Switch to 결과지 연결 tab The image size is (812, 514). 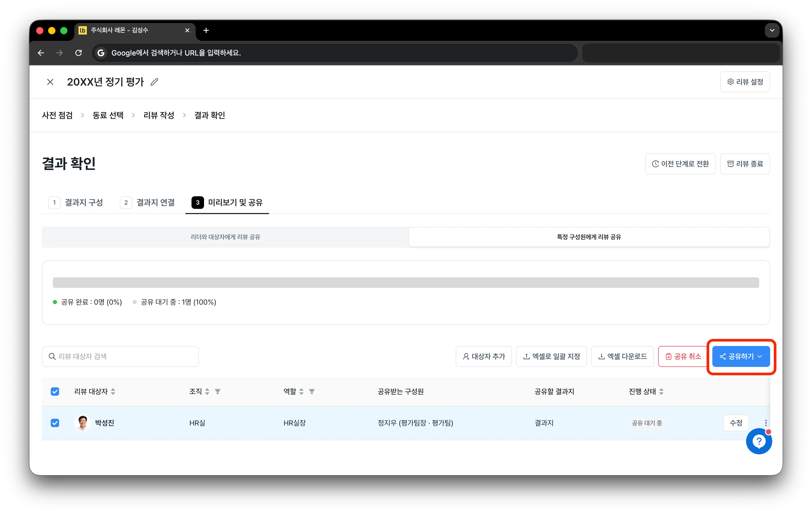[147, 202]
